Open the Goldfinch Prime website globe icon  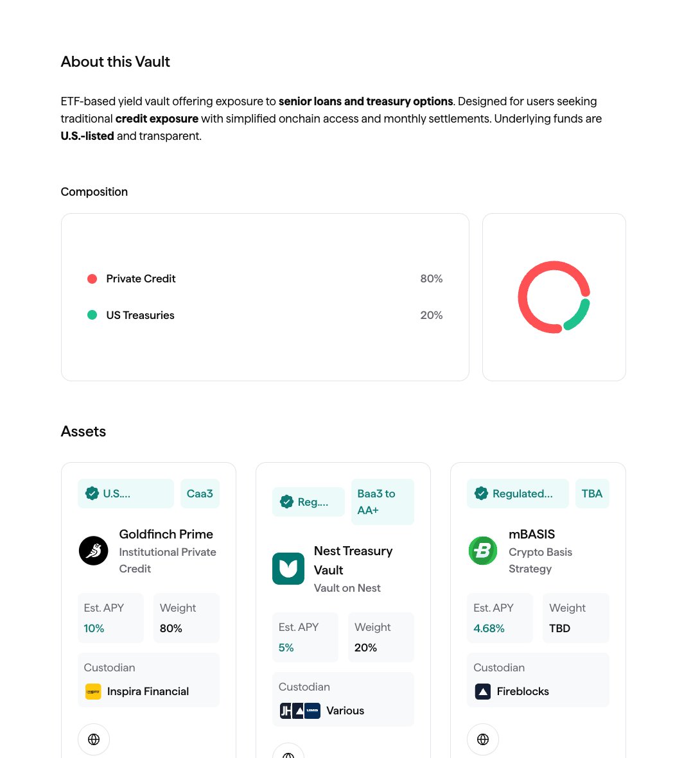coord(94,739)
